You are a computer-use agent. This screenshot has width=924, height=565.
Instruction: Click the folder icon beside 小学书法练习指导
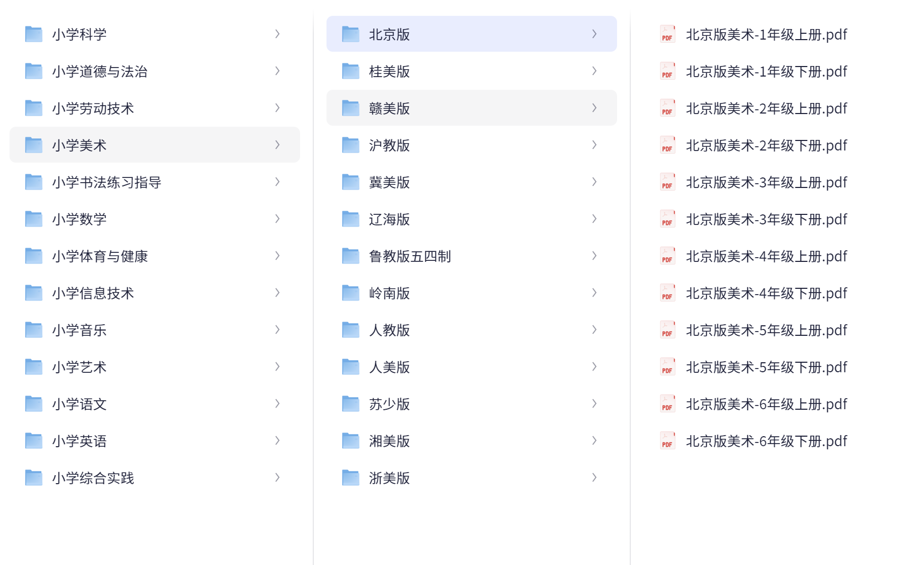click(34, 182)
